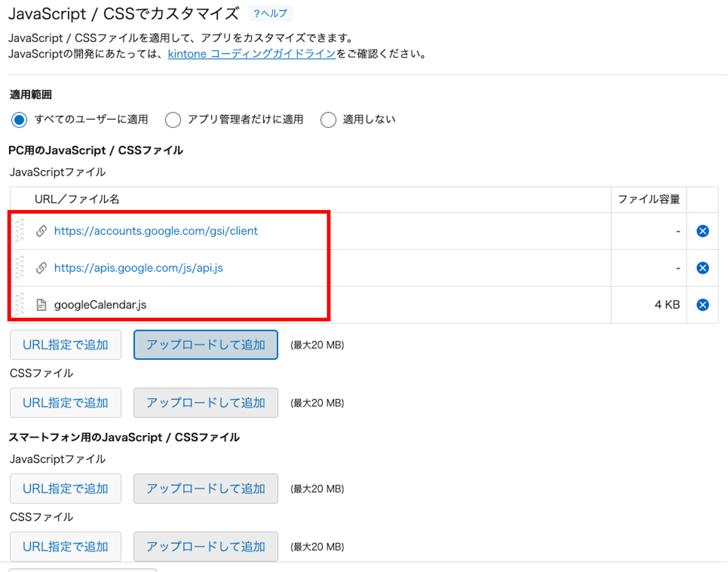Click the link icon beside accounts.google.com URL

[41, 231]
